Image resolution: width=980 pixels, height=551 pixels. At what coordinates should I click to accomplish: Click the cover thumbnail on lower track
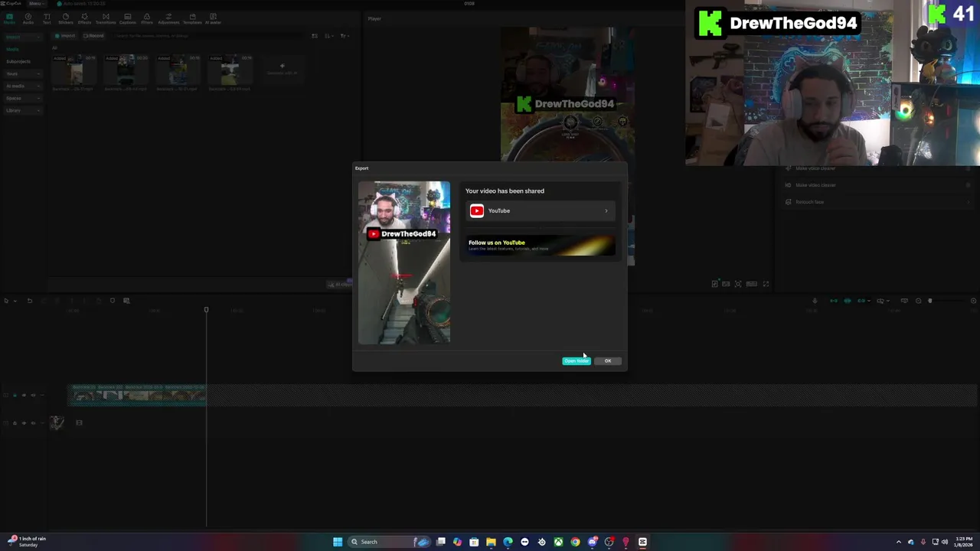[x=57, y=422]
